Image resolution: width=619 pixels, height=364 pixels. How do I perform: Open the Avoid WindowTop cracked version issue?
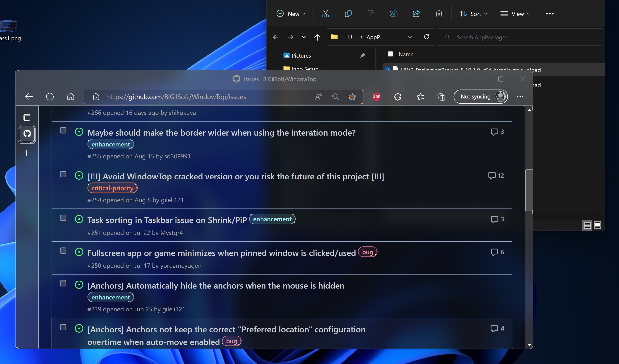(236, 176)
